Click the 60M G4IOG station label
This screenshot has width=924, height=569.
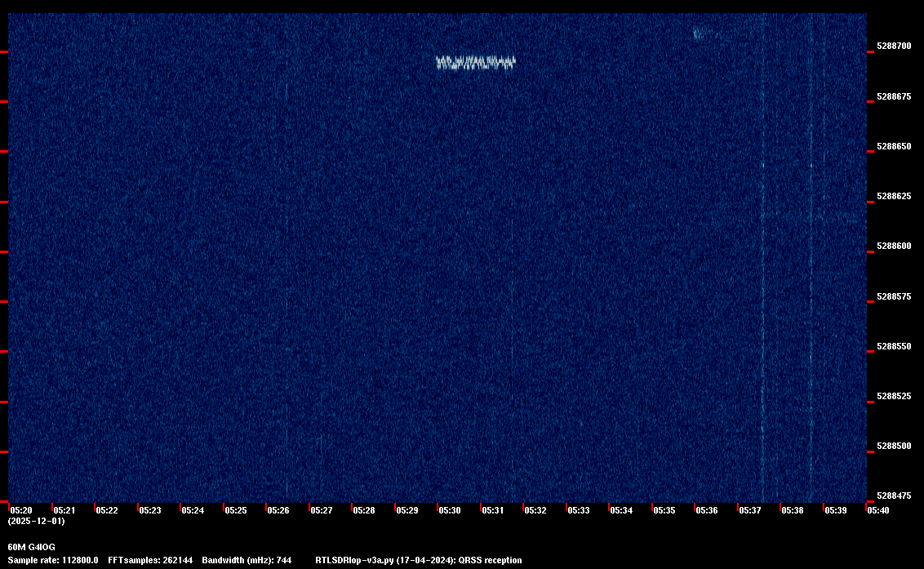pyautogui.click(x=31, y=547)
